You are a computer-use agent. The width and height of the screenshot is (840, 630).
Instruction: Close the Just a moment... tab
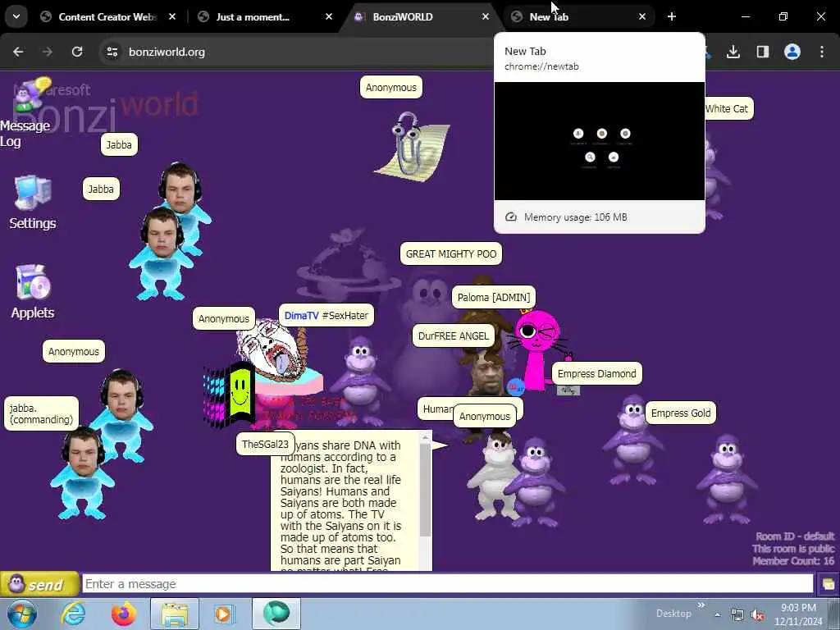point(328,16)
